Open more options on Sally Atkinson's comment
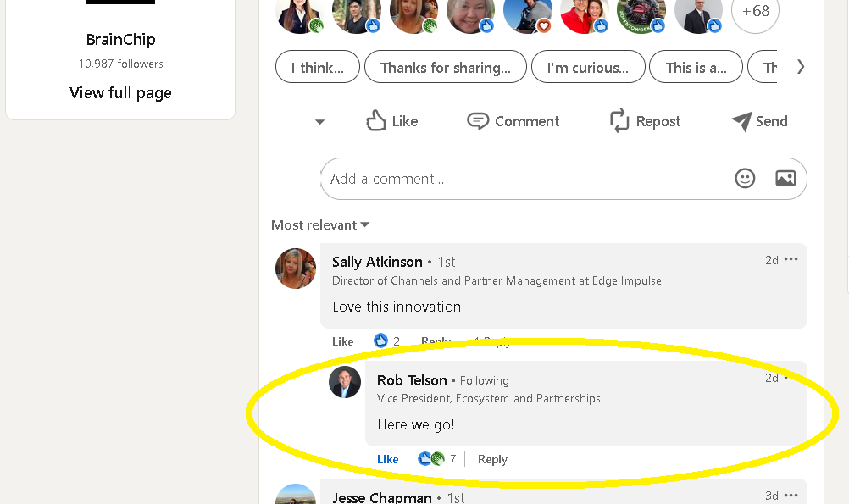 (791, 259)
